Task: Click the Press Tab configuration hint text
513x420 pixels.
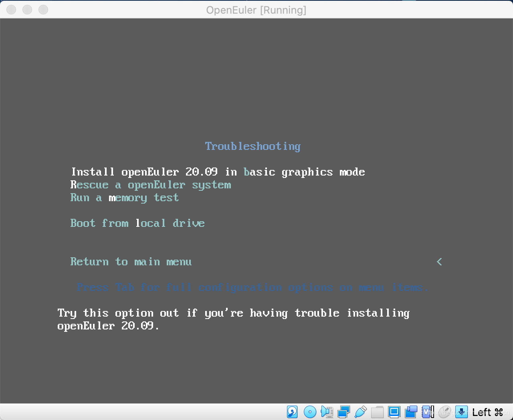Action: point(252,287)
